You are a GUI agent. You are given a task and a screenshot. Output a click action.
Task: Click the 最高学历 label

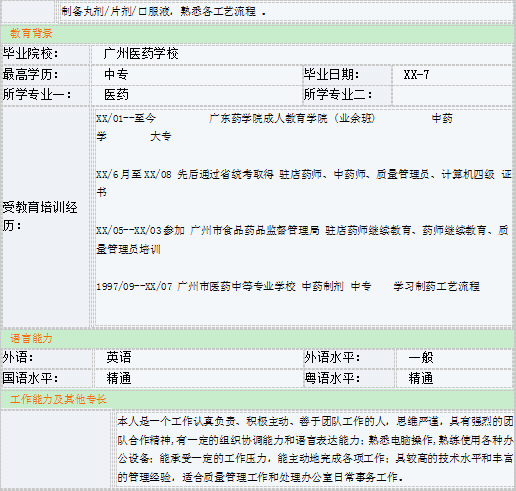tap(31, 74)
